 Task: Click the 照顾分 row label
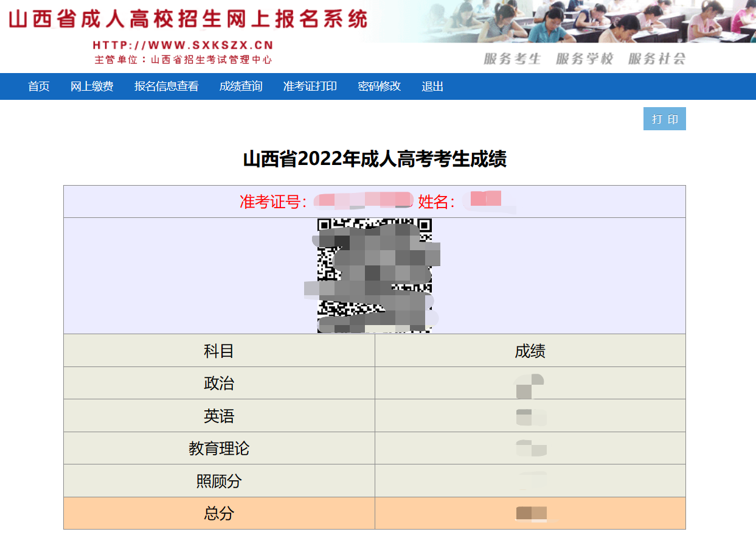pyautogui.click(x=219, y=482)
